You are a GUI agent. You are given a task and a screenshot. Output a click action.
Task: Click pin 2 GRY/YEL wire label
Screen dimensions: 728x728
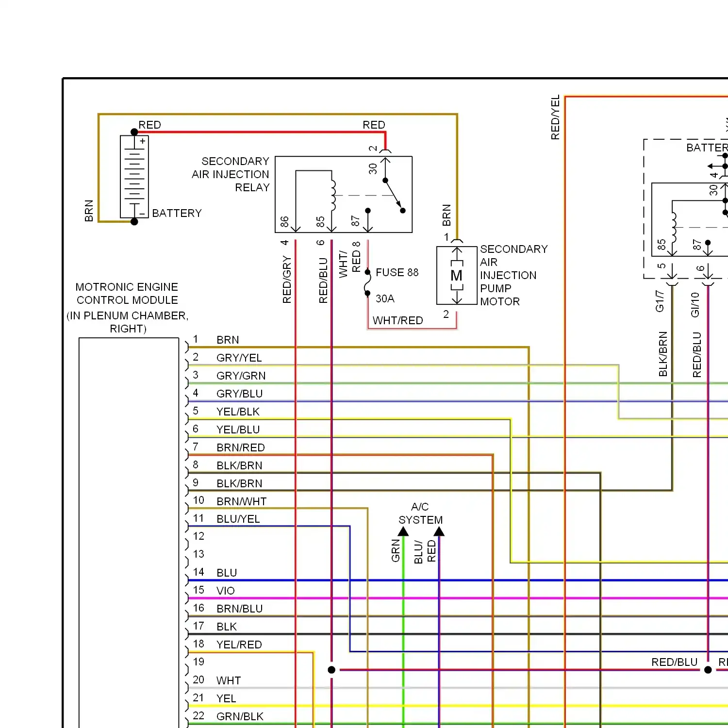coord(239,358)
